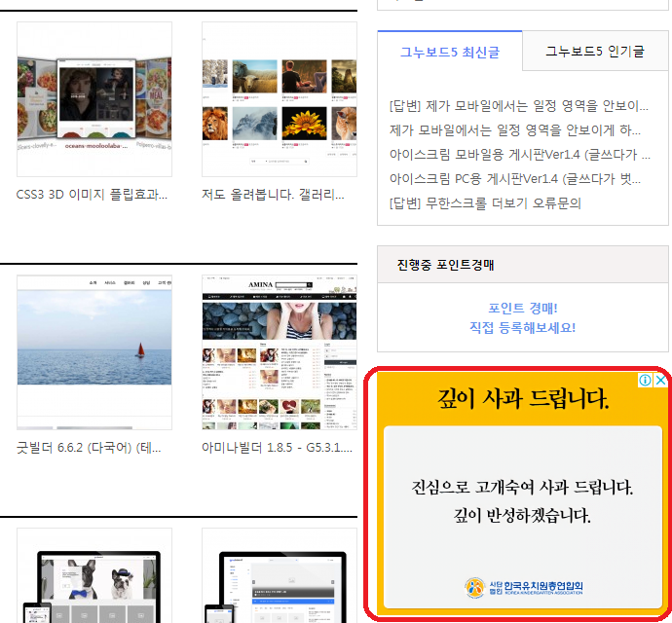The height and width of the screenshot is (623, 672).
Task: Open the AMINA builder thumbnail
Action: pyautogui.click(x=280, y=352)
